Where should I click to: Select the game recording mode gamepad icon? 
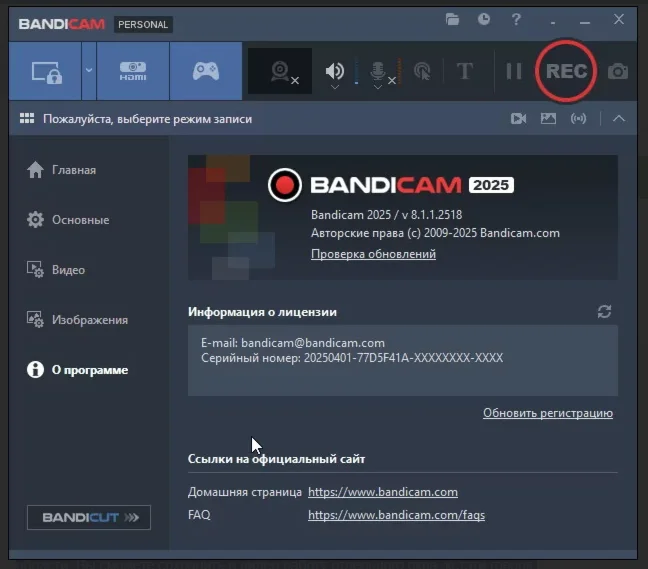point(205,71)
